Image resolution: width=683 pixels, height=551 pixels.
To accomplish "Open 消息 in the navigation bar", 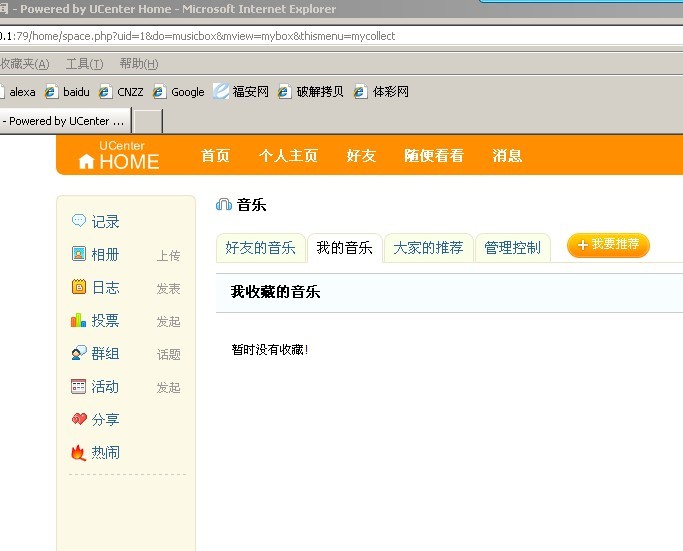I will tap(507, 155).
